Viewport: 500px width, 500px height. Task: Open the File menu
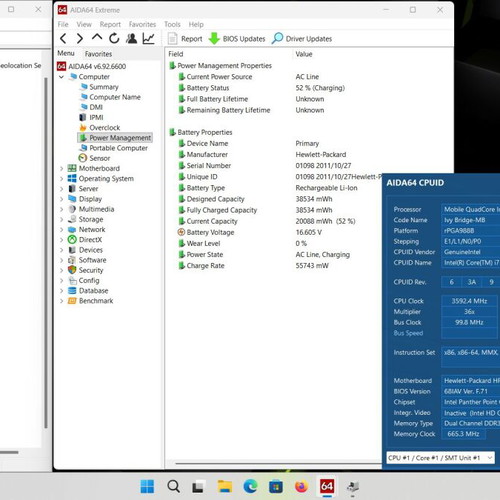pos(63,24)
